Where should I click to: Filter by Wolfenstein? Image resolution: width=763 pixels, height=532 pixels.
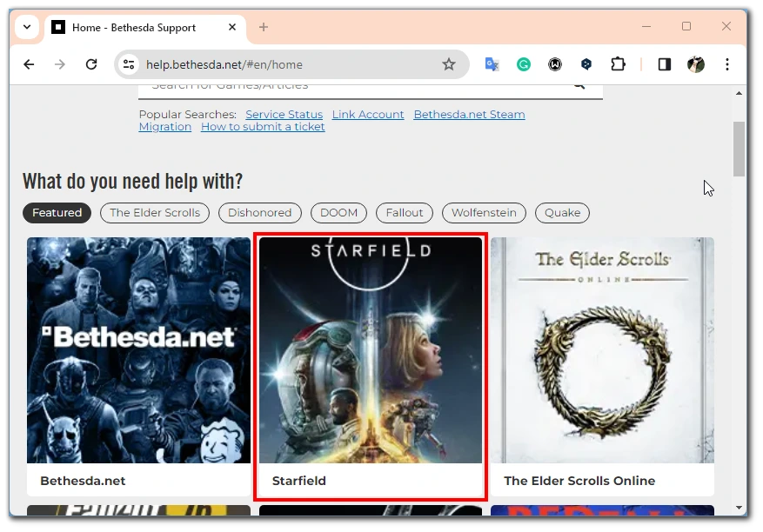(x=484, y=212)
